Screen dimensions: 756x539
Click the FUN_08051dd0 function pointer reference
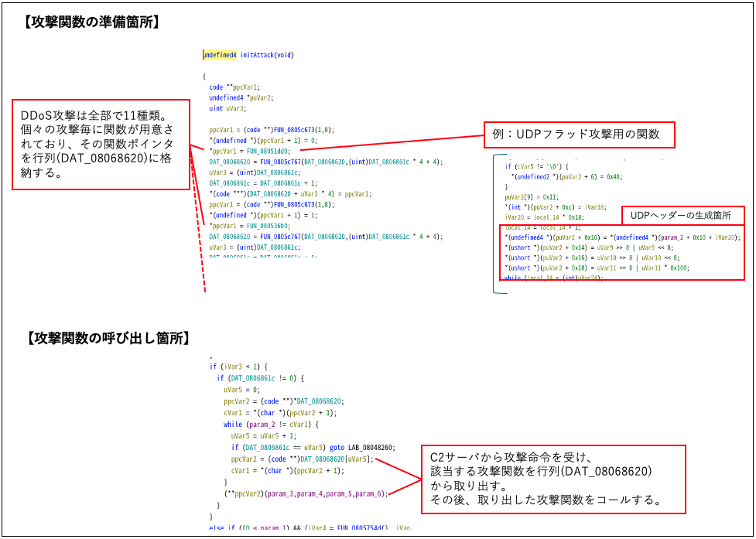click(x=269, y=152)
